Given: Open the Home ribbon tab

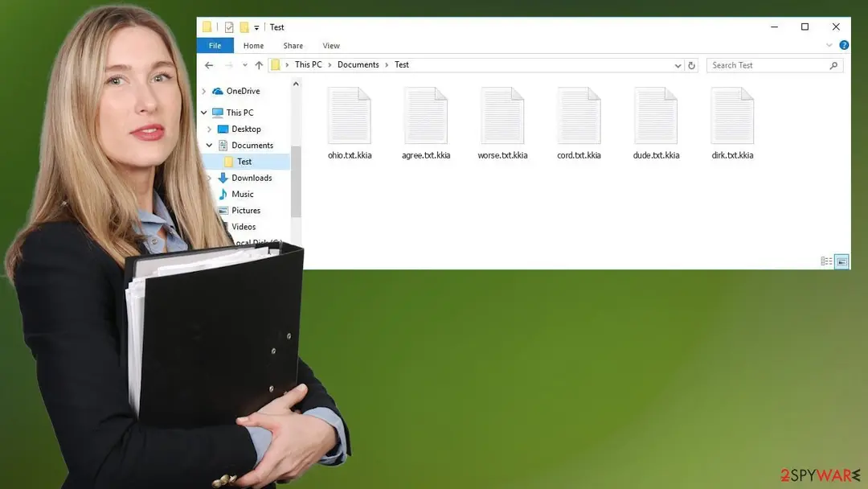Looking at the screenshot, I should [253, 45].
